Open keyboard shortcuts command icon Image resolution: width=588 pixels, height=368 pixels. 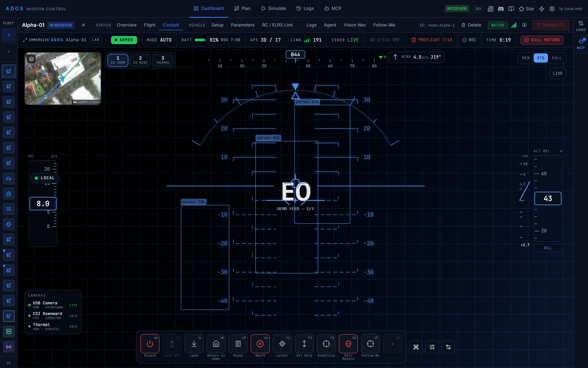[416, 347]
